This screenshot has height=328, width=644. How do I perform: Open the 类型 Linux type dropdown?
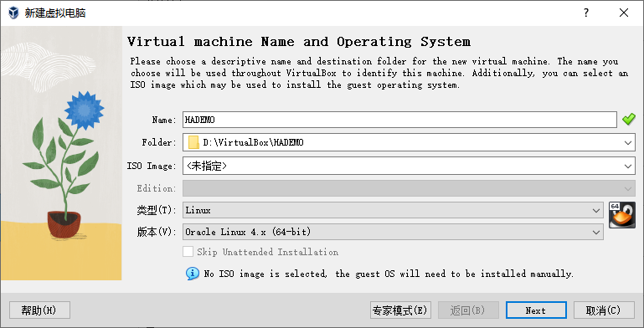coord(393,210)
